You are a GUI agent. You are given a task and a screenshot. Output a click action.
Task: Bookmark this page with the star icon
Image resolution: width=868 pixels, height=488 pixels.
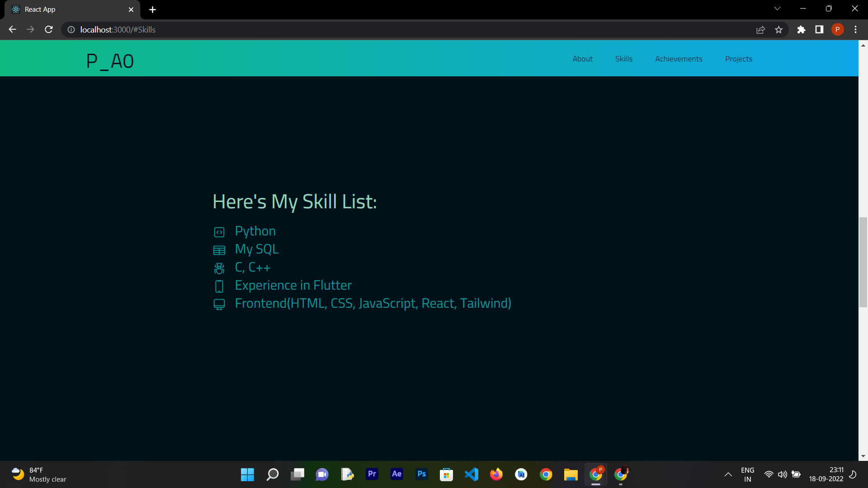(778, 29)
